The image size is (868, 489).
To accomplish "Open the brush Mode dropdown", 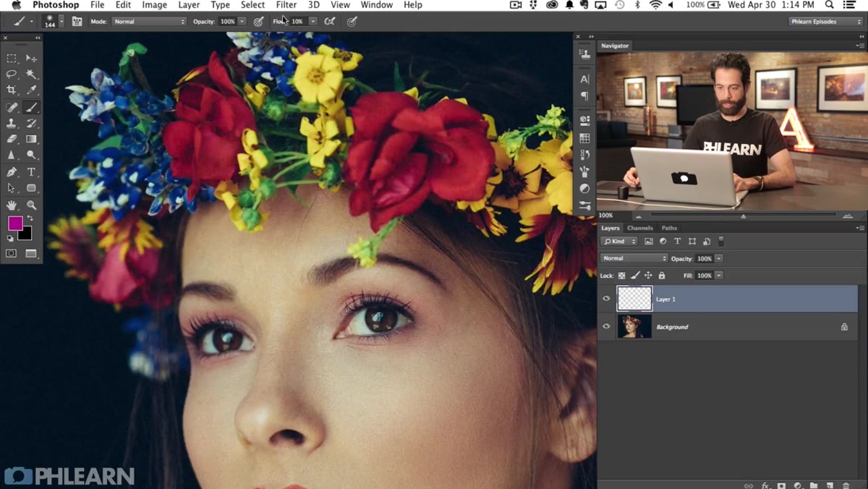I will [149, 22].
